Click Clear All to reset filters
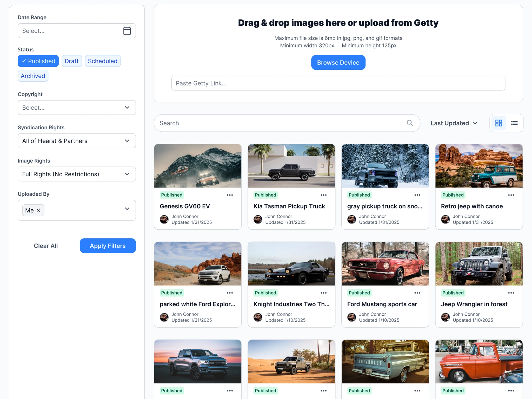 click(46, 245)
